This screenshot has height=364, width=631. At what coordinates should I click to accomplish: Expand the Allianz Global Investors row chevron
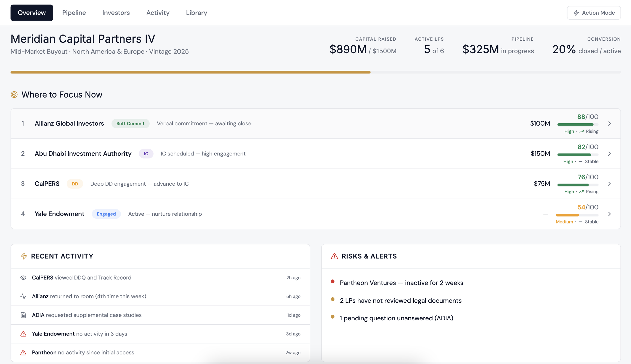[609, 124]
